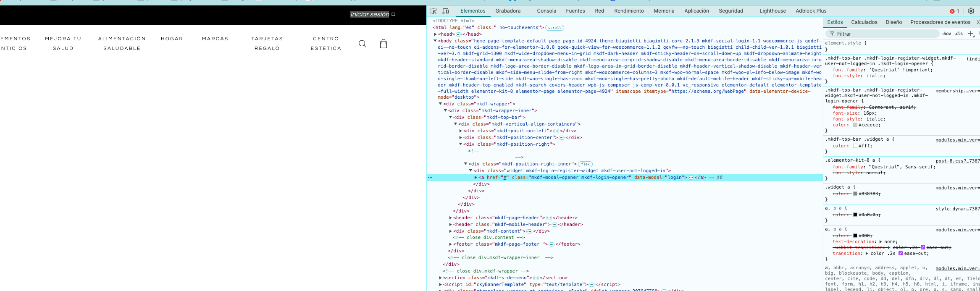Click the three-dot menu on selected node row
Viewport: 980px width, 291px height.
click(x=430, y=178)
